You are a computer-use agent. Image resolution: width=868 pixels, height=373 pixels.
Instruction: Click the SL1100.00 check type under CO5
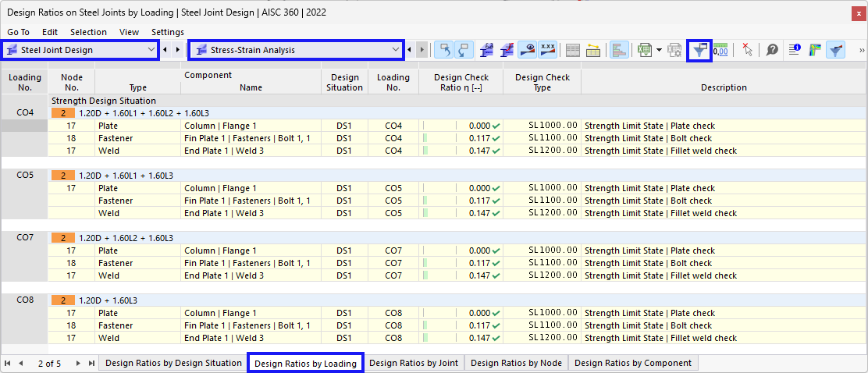click(x=553, y=201)
